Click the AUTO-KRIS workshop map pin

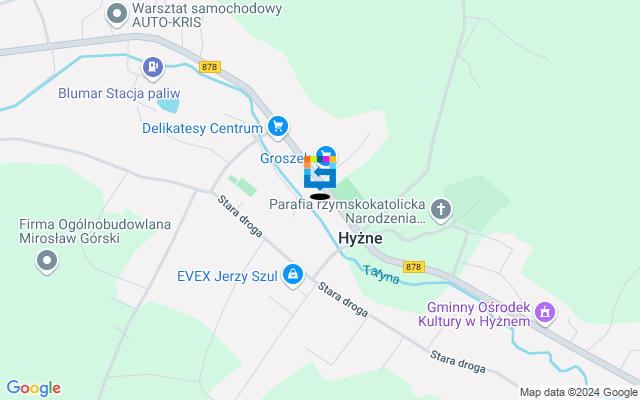pos(117,15)
